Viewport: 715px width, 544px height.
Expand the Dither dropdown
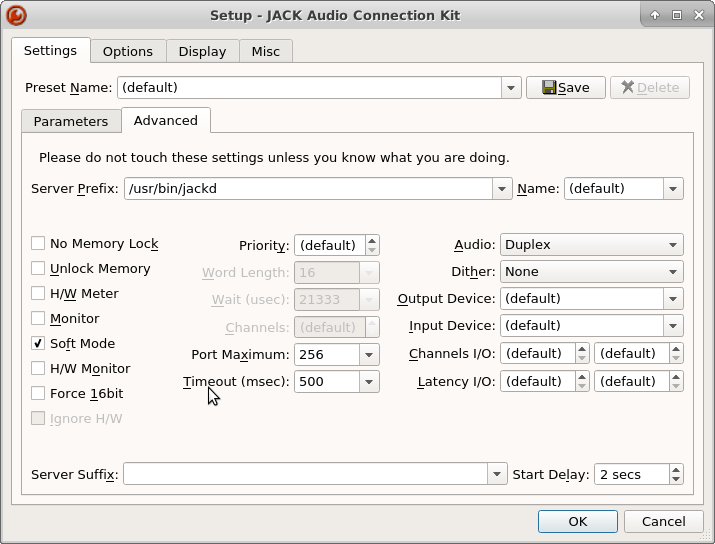591,272
